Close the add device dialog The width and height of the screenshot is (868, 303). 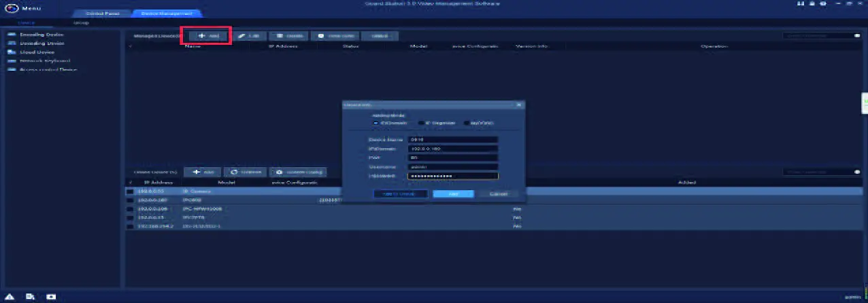[518, 105]
